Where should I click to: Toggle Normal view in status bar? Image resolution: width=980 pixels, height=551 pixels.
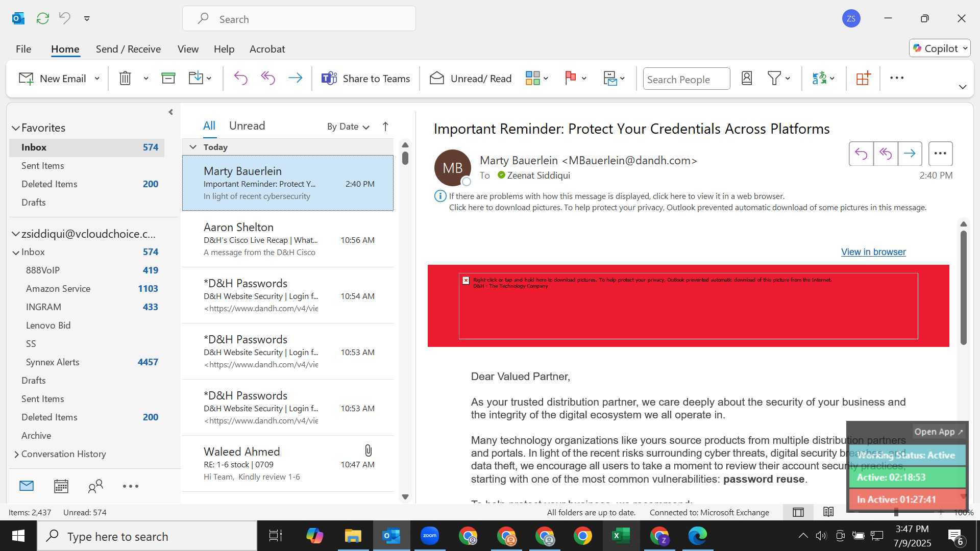click(798, 512)
